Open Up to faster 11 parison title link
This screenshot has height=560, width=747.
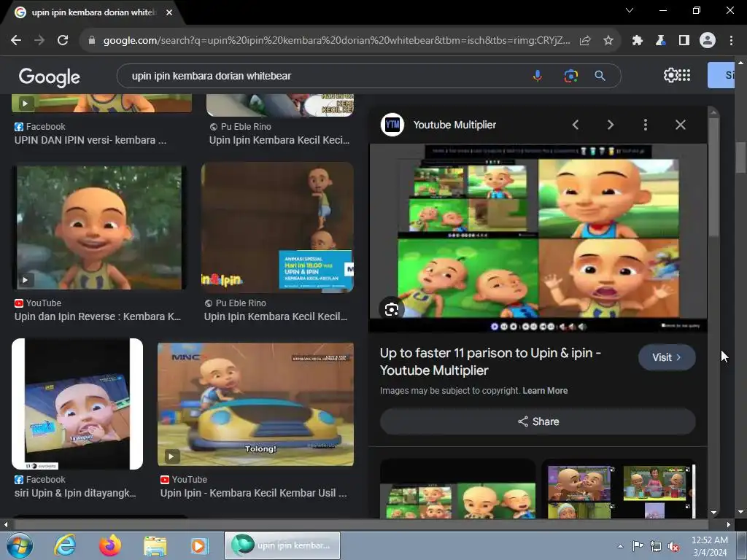coord(490,362)
